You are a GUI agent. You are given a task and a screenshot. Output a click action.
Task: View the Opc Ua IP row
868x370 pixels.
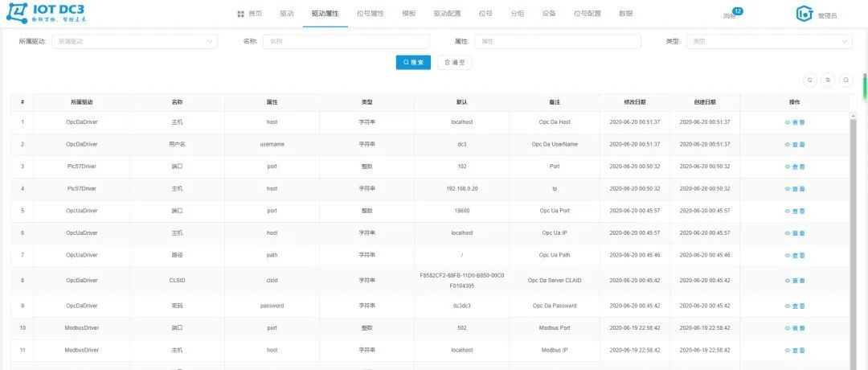tap(795, 233)
